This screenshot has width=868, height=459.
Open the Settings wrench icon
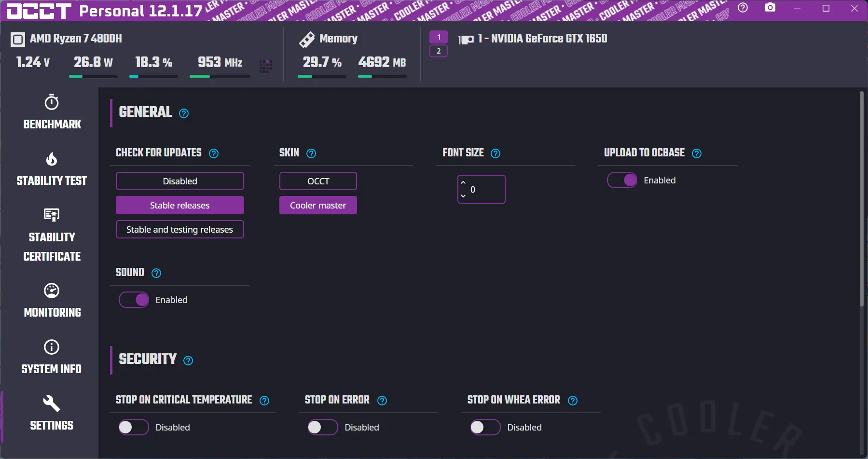click(52, 403)
